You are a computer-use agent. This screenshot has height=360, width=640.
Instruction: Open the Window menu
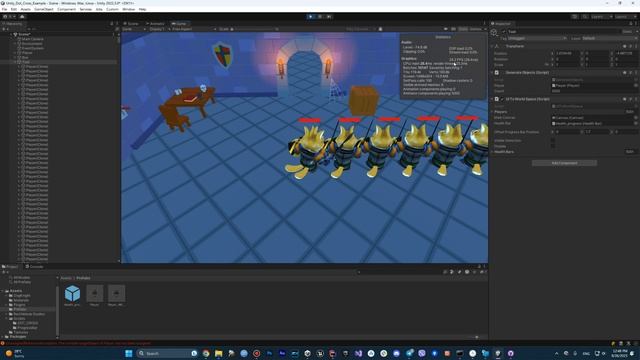(x=128, y=9)
